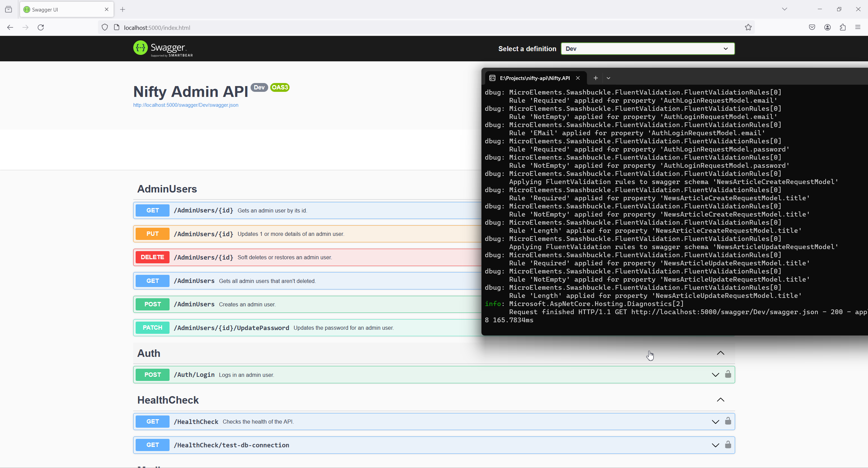
Task: Click the lock icon on /Auth/Login row
Action: [x=728, y=374]
